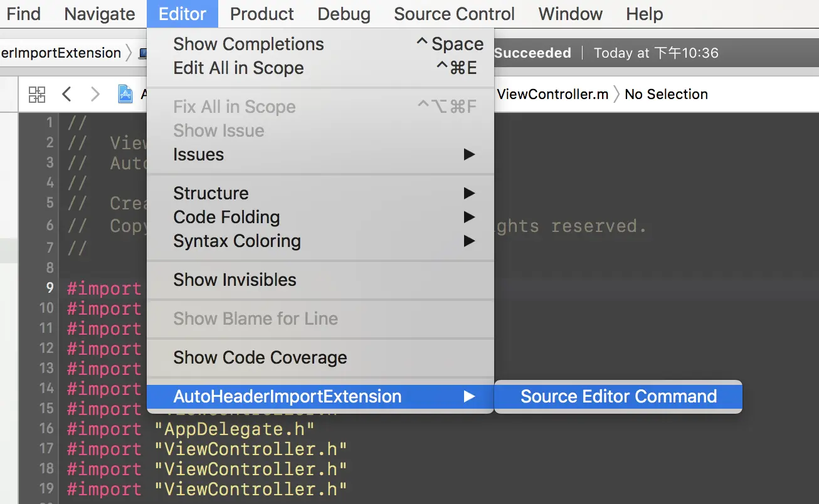The width and height of the screenshot is (819, 504).
Task: Toggle Show Invisibles in Editor menu
Action: tap(235, 280)
